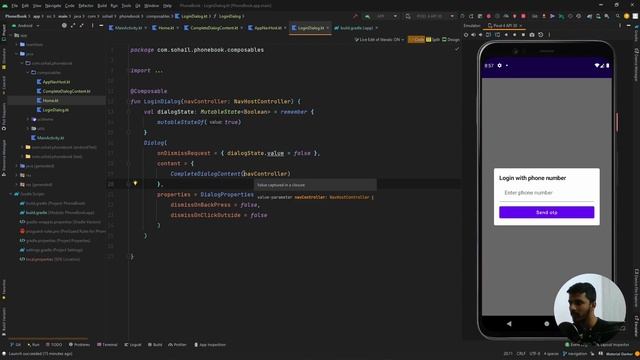Viewport: 640px width, 360px height.
Task: Open the Terminal tool window
Action: pos(107,345)
